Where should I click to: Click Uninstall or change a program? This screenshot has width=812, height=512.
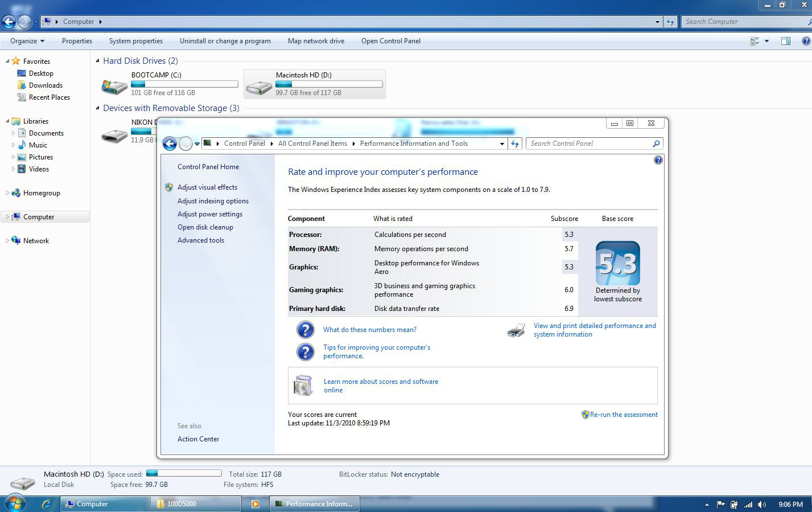point(225,41)
